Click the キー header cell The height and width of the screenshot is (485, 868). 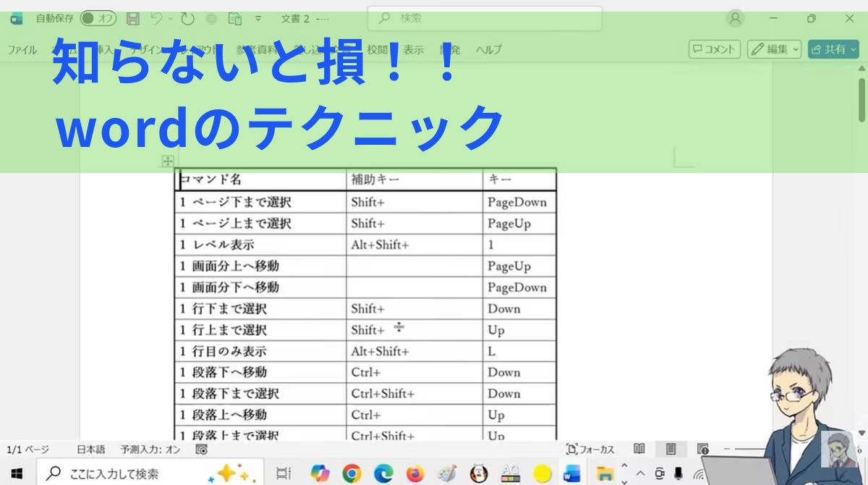coord(519,180)
